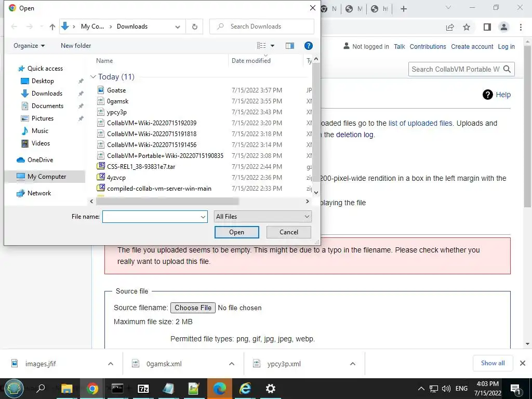Click file list scroll down arrow
This screenshot has height=399, width=532.
tap(316, 192)
